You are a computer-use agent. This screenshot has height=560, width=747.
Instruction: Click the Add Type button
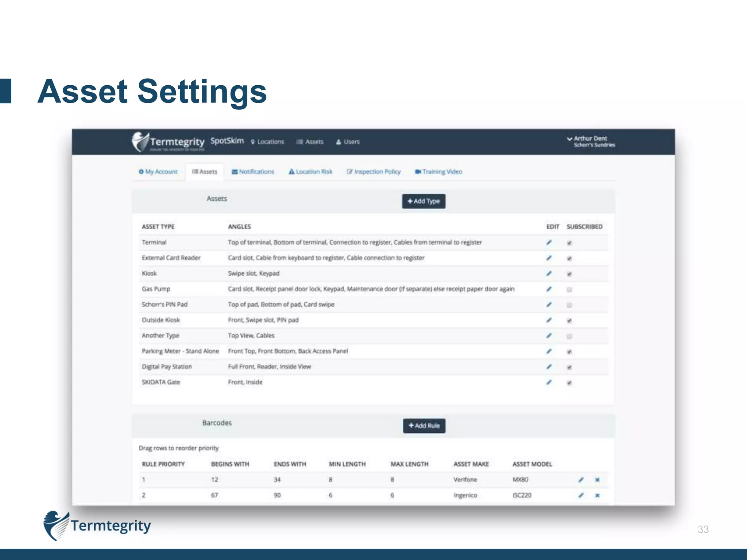click(424, 201)
